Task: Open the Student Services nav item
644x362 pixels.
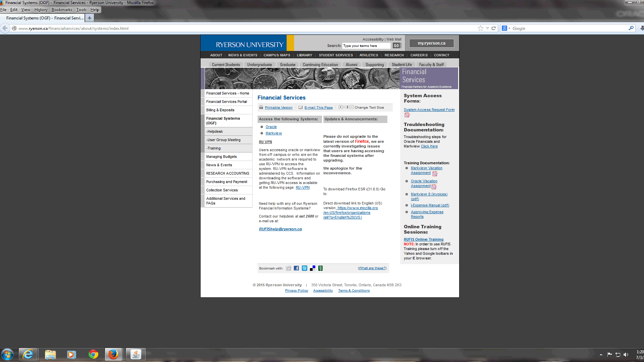Action: 336,55
